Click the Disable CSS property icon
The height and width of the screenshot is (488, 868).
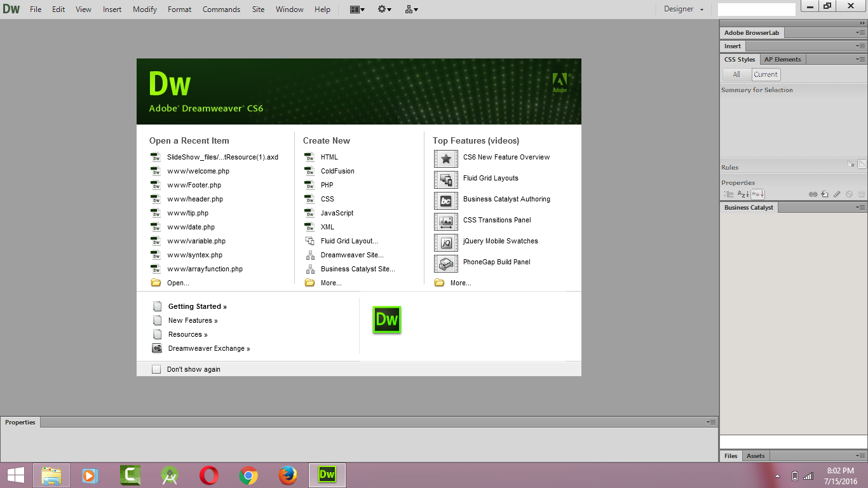(x=849, y=194)
